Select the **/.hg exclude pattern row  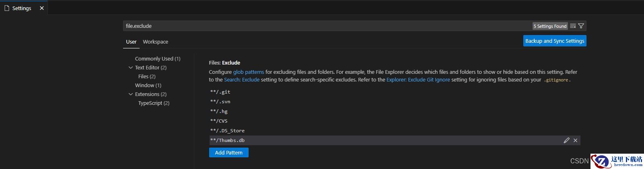tap(395, 111)
